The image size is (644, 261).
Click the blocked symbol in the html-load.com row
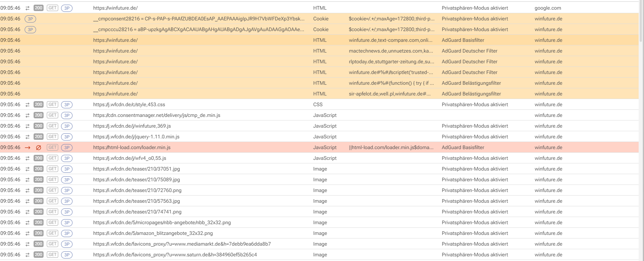tap(39, 148)
